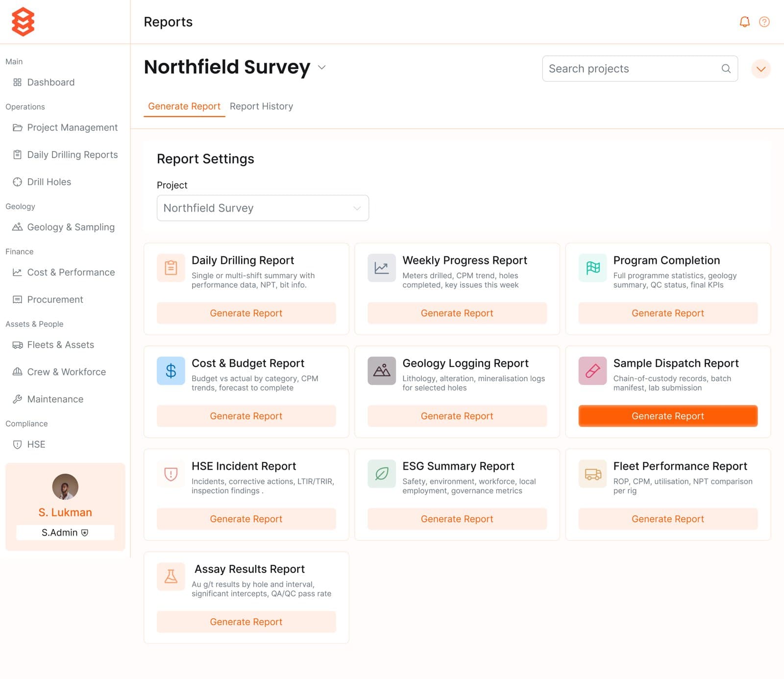Click the HSE Incident shield icon
784x679 pixels.
[x=171, y=473]
